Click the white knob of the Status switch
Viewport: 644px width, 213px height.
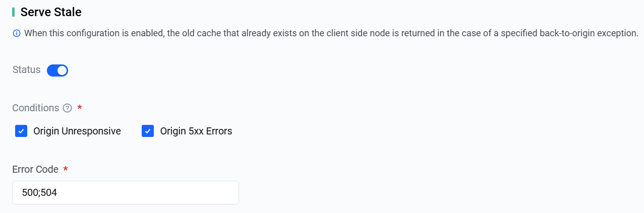click(62, 70)
